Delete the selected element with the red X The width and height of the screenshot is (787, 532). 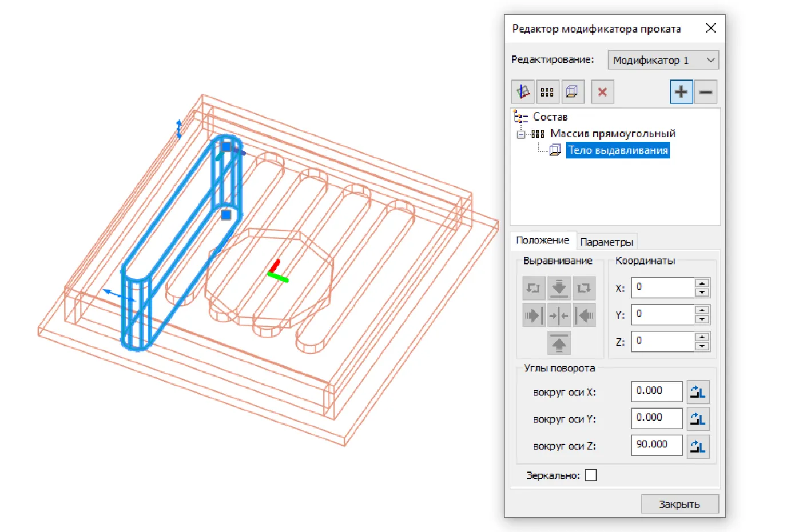(602, 92)
